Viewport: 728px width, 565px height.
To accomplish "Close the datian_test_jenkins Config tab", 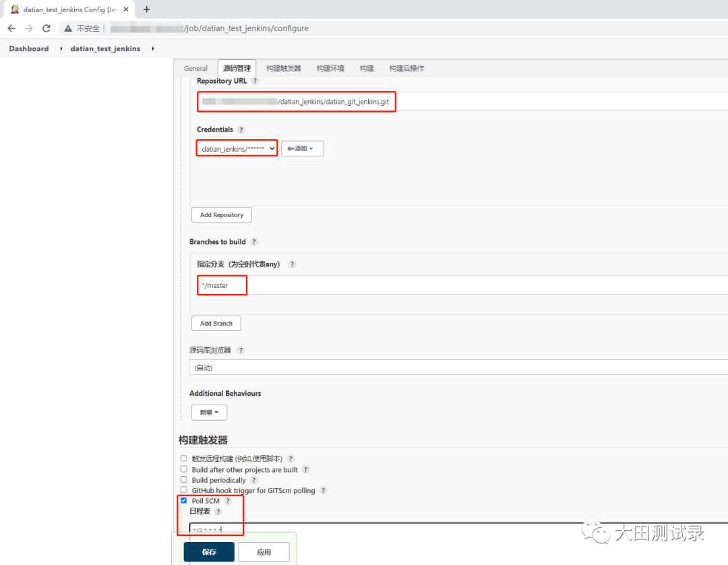I will [x=126, y=9].
